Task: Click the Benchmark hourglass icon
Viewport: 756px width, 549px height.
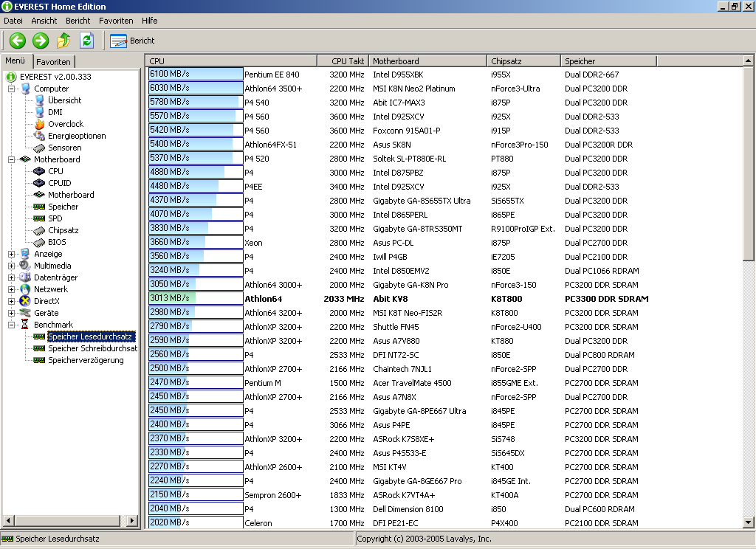Action: coord(25,325)
